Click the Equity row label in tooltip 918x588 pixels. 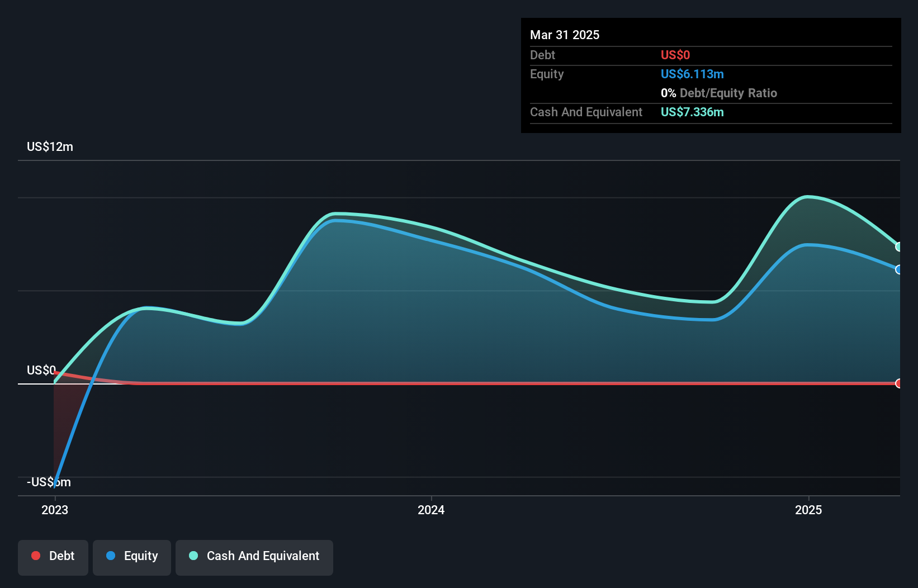pos(547,74)
